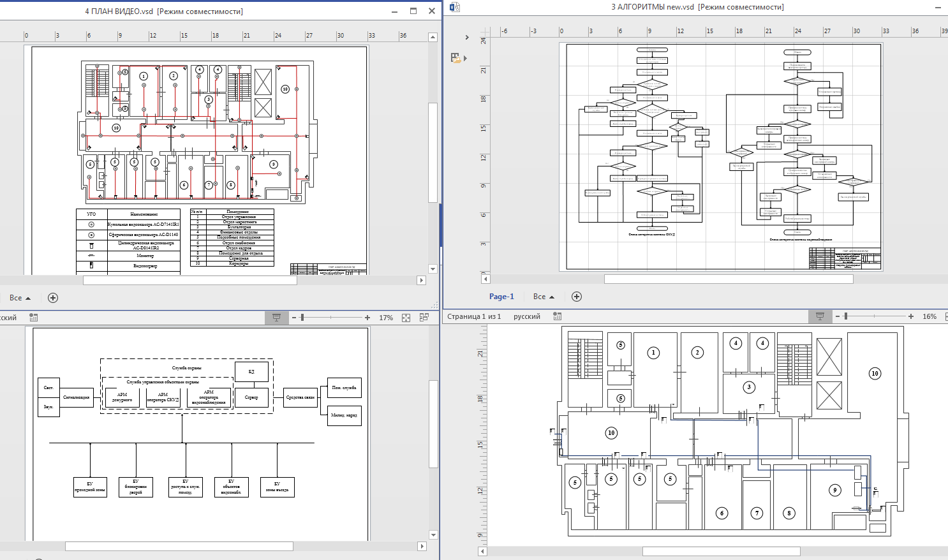Screen dimensions: 948x560
Task: Select the Сигнализация block
Action: 76,397
